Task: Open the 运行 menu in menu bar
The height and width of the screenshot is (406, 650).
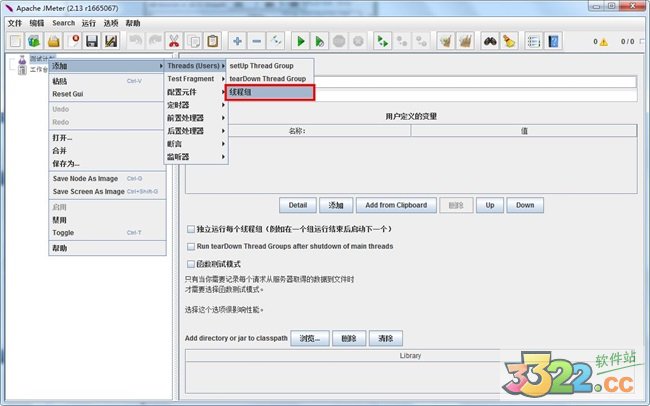Action: tap(89, 23)
